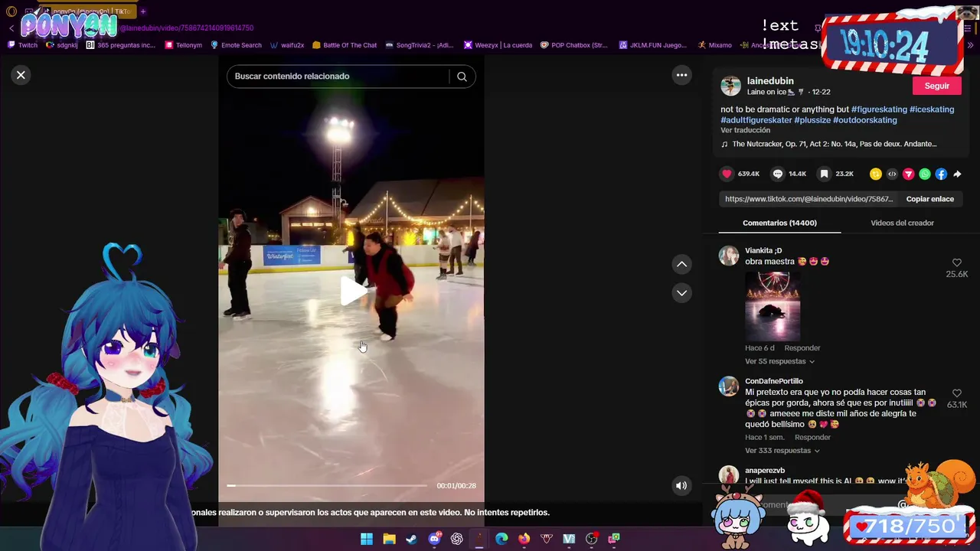
Task: Send to friends via pink arrow icon
Action: click(909, 174)
